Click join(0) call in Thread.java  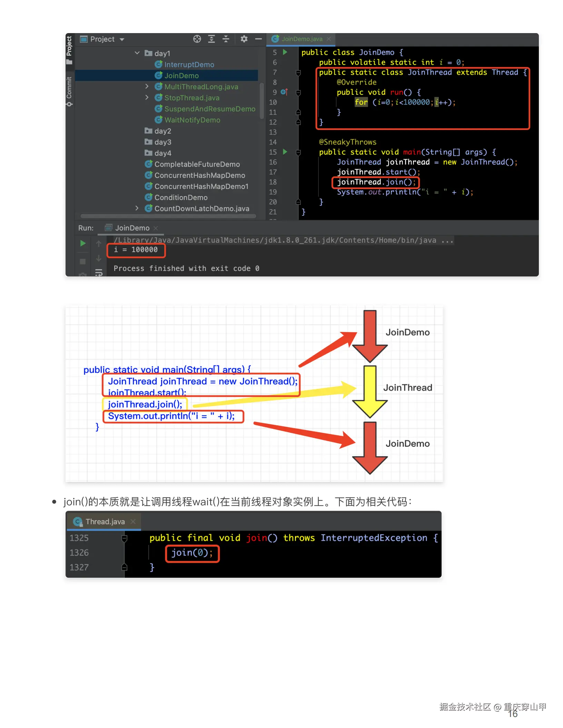pos(192,553)
